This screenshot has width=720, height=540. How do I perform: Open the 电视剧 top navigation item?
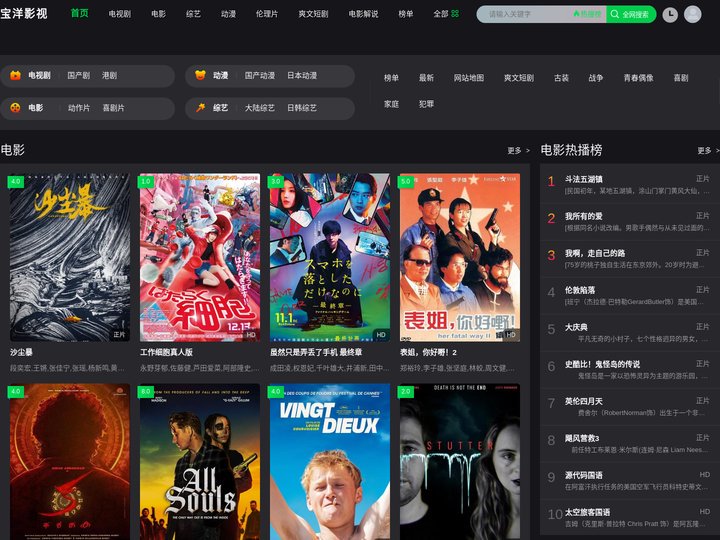click(120, 14)
